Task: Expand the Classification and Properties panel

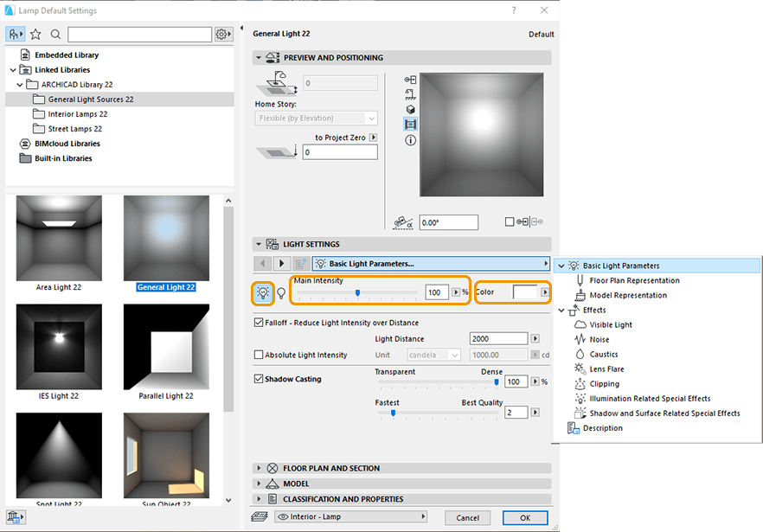Action: tap(259, 499)
